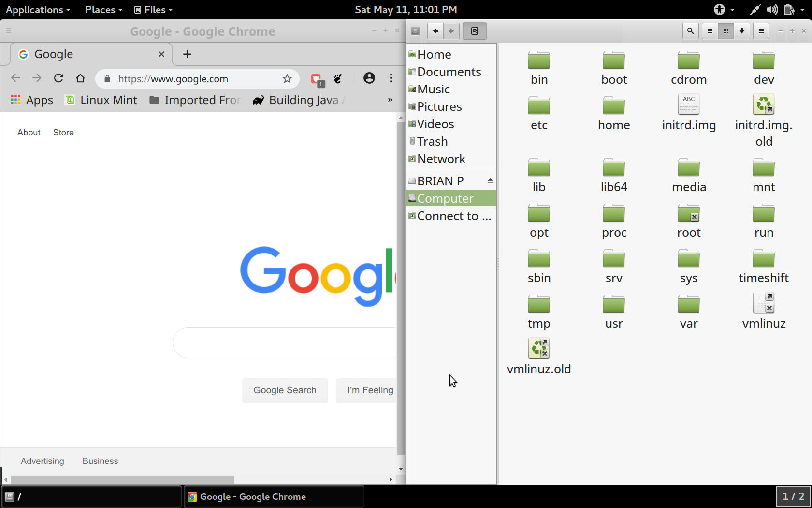
Task: Select Home in Files sidebar
Action: click(x=451, y=54)
